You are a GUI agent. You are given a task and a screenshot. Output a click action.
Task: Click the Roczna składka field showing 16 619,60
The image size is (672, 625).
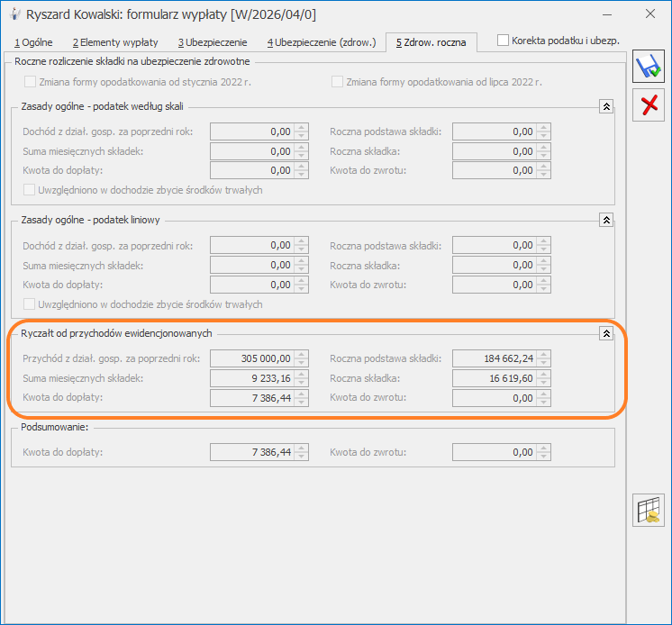[494, 378]
